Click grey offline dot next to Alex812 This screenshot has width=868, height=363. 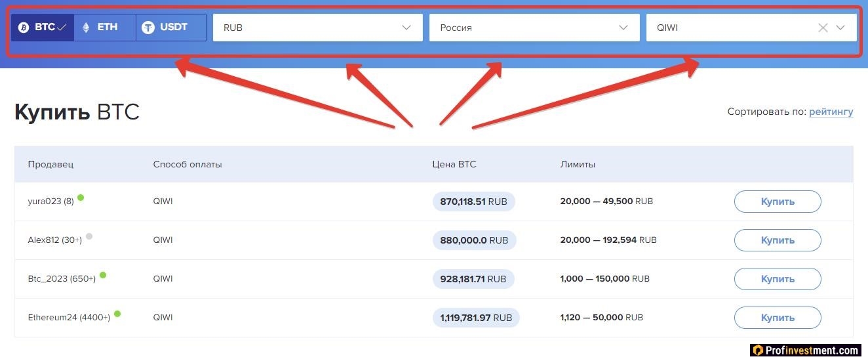pos(89,236)
